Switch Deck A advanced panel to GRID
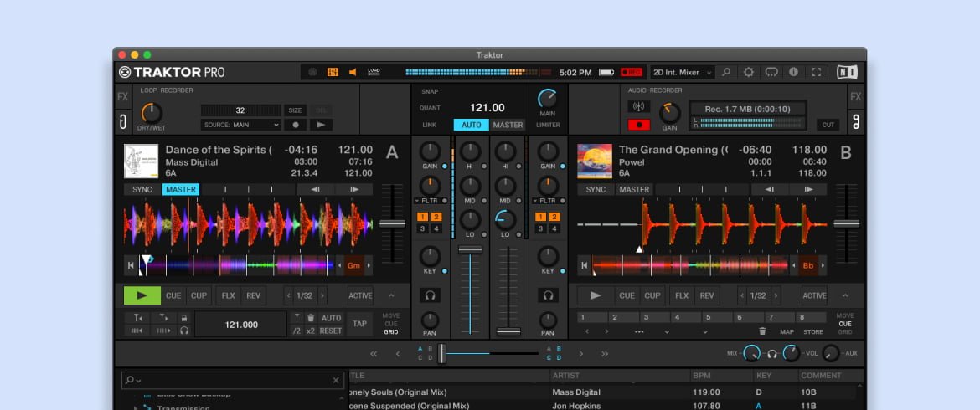The image size is (980, 410). [391, 331]
